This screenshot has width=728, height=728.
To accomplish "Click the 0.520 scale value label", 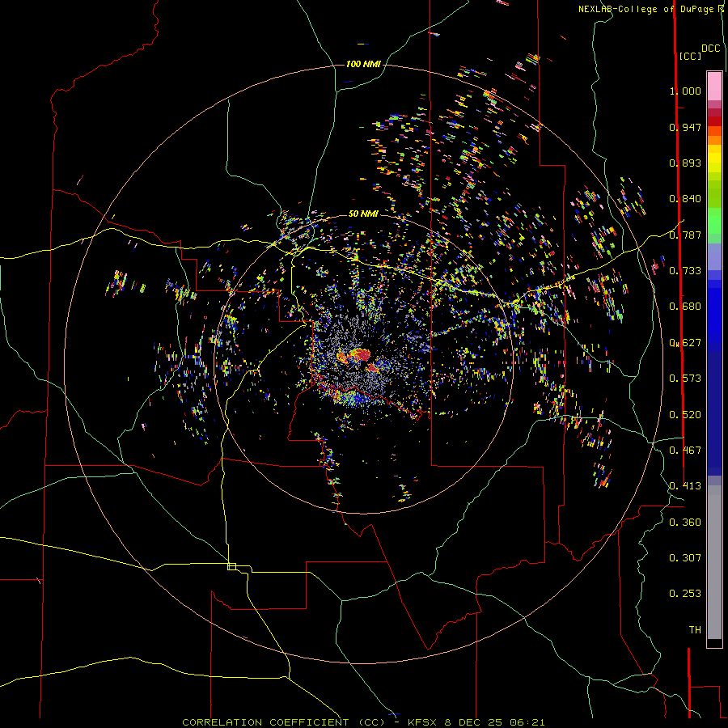I will [685, 415].
